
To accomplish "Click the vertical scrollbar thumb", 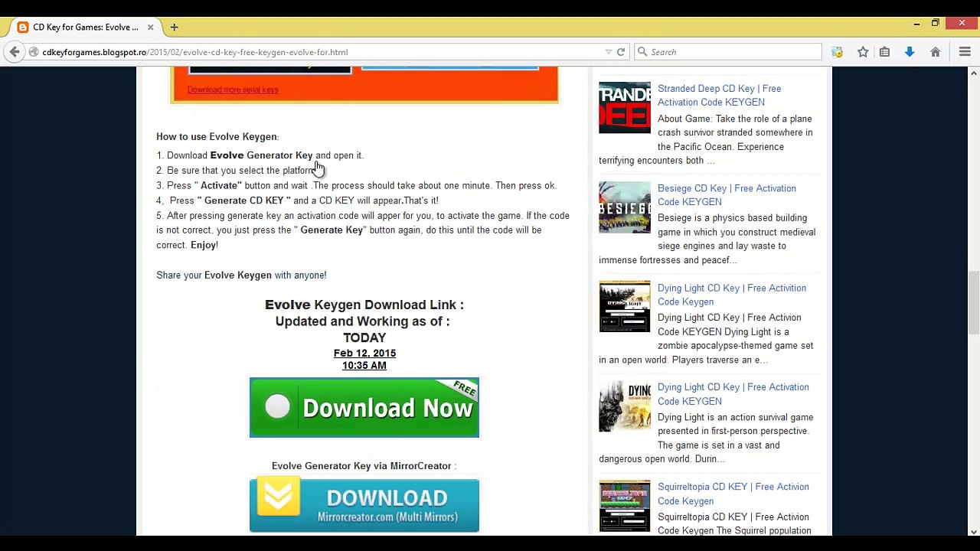I will pos(973,302).
